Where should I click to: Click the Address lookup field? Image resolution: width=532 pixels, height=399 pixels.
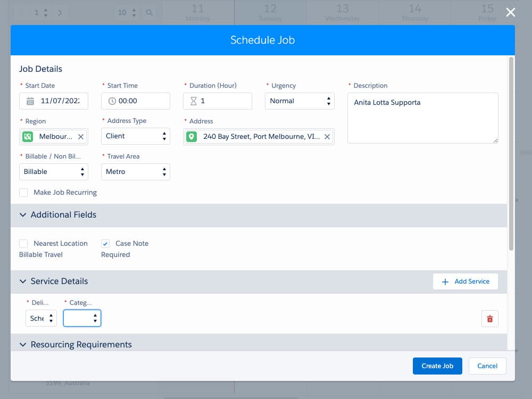point(259,137)
